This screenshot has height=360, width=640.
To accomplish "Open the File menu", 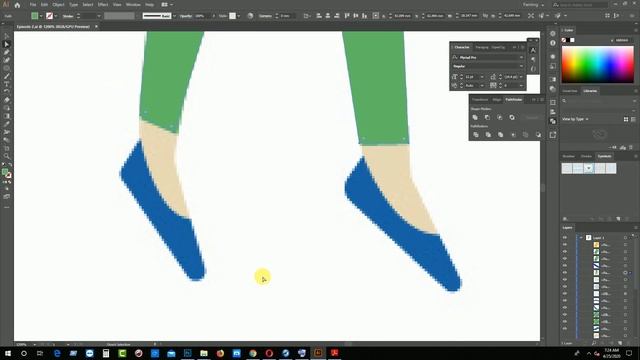I will (x=33, y=5).
